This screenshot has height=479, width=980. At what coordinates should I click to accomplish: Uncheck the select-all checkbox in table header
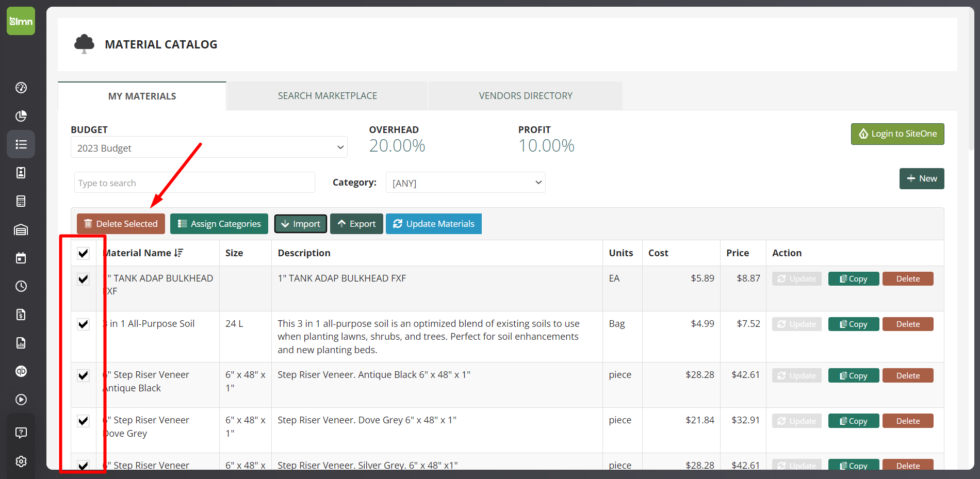(83, 253)
